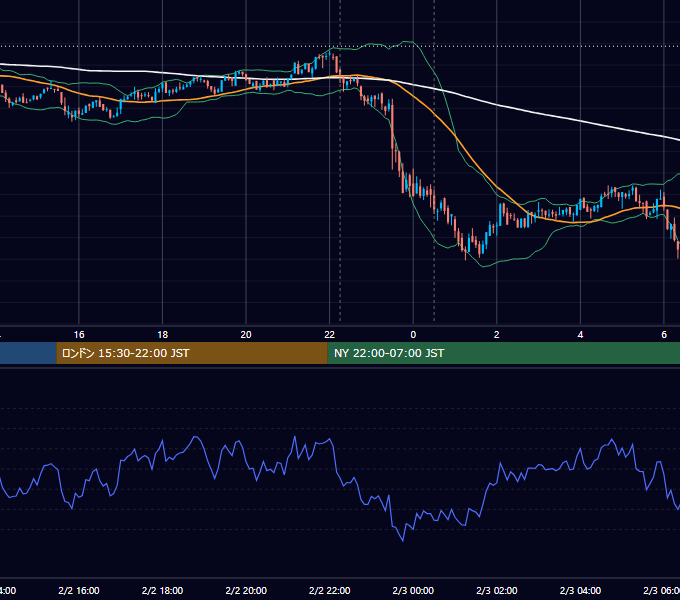Click the 2/3 00:00 date label
This screenshot has height=600, width=680.
pyautogui.click(x=413, y=590)
